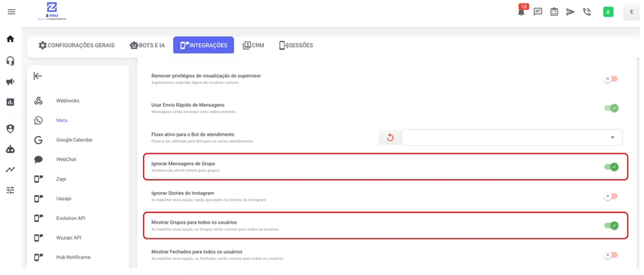
Task: Open the internal chat message icon
Action: click(x=537, y=12)
